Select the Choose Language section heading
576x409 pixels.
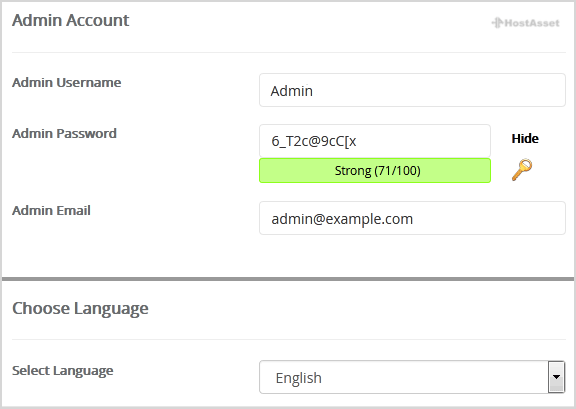pos(80,308)
